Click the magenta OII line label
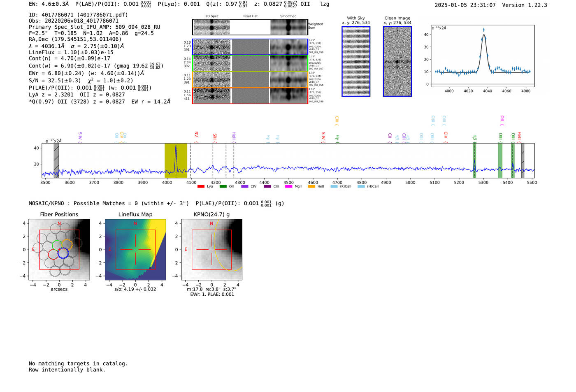The width and height of the screenshot is (576, 392). click(x=502, y=121)
